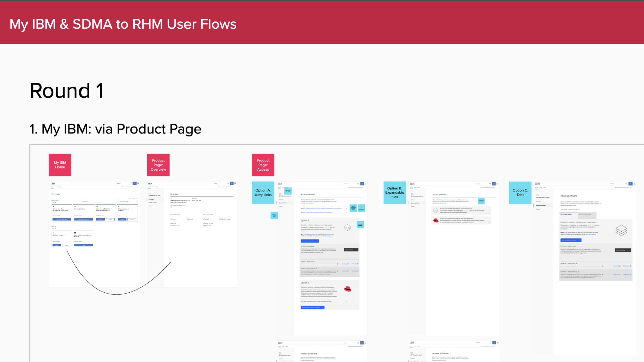Open the Product Page Overview wireframe thumbnail
This screenshot has height=362, width=644.
192,234
